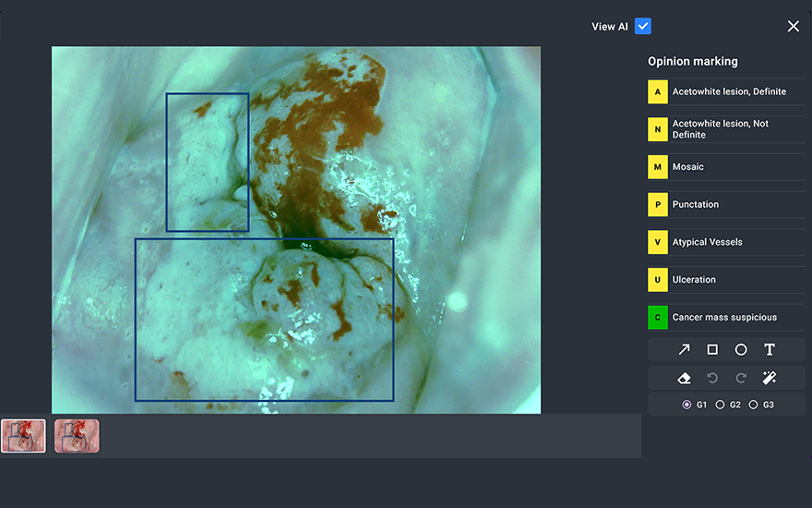Select the rectangle drawing tool

[x=712, y=350]
